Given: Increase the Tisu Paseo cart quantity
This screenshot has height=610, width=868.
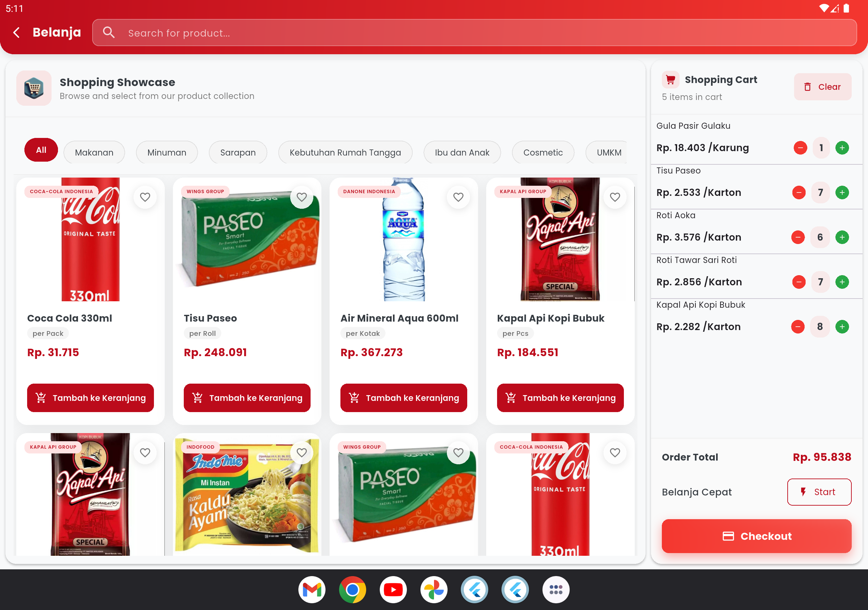Looking at the screenshot, I should pos(842,192).
